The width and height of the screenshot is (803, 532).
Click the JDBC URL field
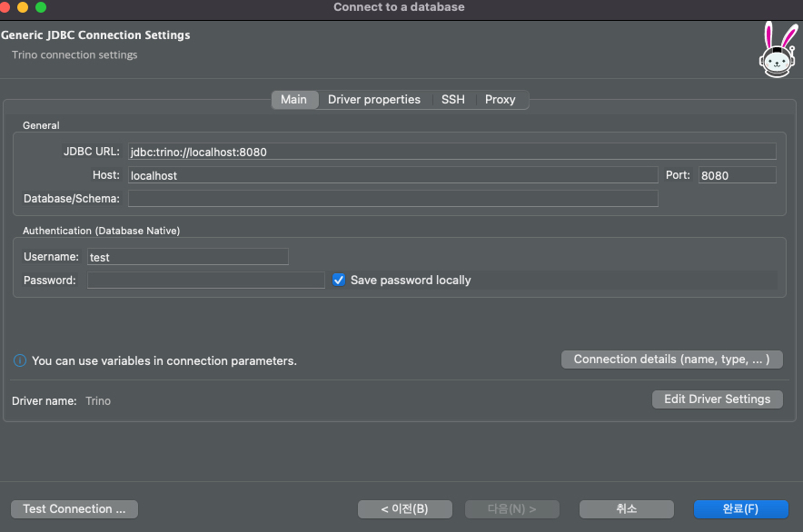451,152
